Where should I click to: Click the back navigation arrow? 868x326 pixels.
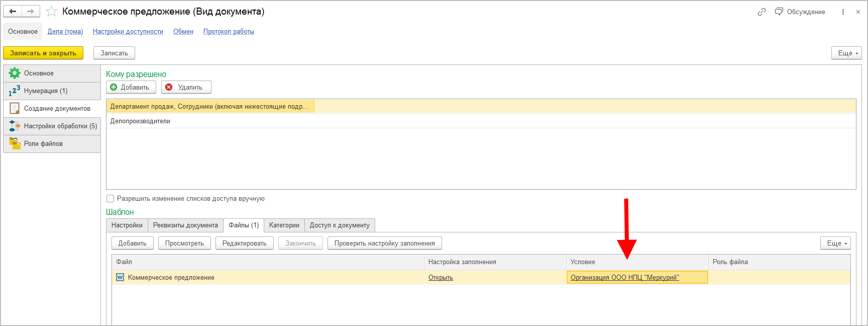13,12
